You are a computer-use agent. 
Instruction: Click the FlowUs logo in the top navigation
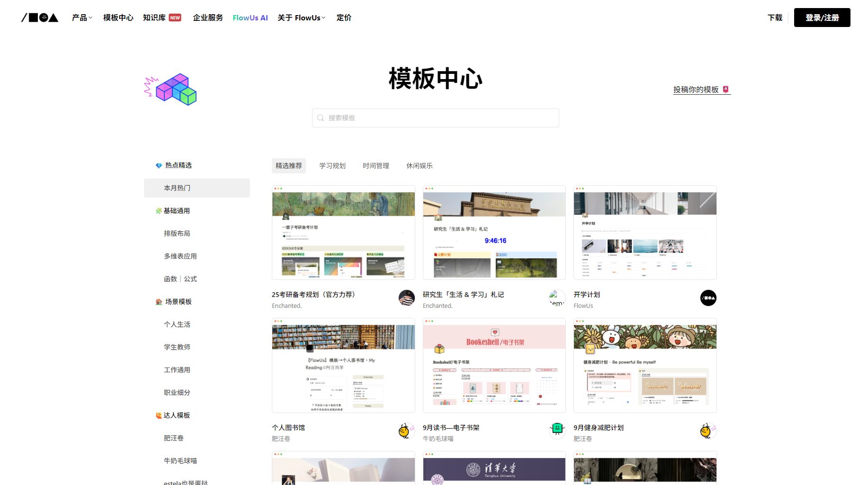40,18
